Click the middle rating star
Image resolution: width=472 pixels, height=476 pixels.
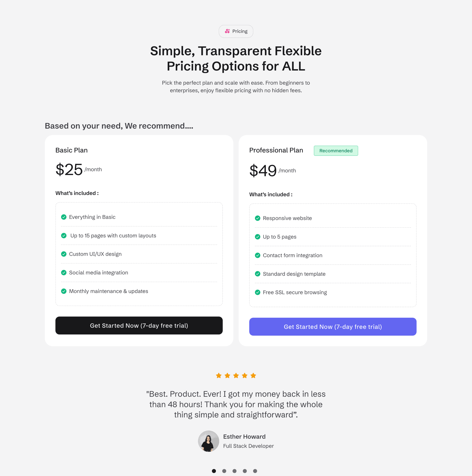[x=236, y=375]
